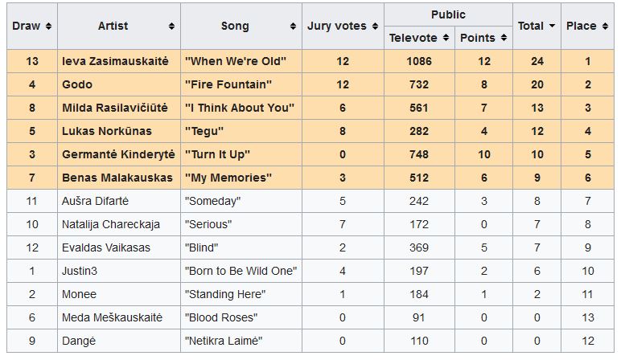Click the Song column sort icon

pos(293,26)
